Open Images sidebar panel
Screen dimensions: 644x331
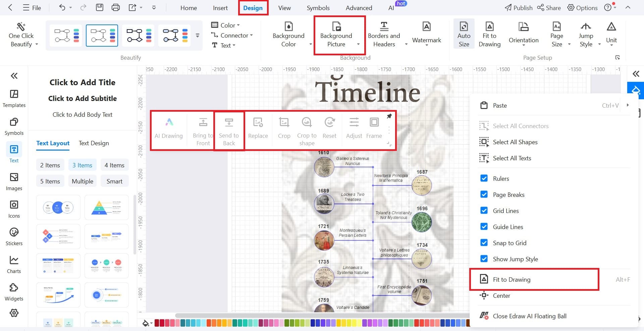point(14,182)
